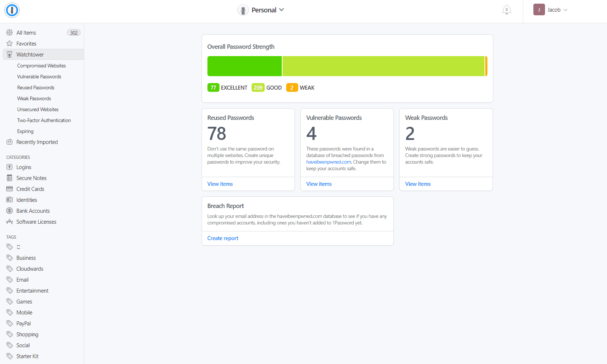The width and height of the screenshot is (607, 364).
Task: Open the notifications bell
Action: pyautogui.click(x=506, y=10)
